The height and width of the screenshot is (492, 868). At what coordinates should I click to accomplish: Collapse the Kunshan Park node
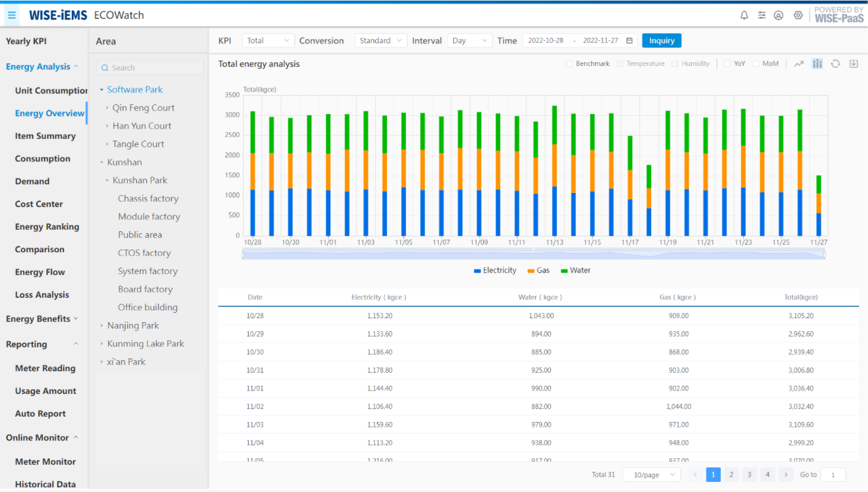click(107, 180)
